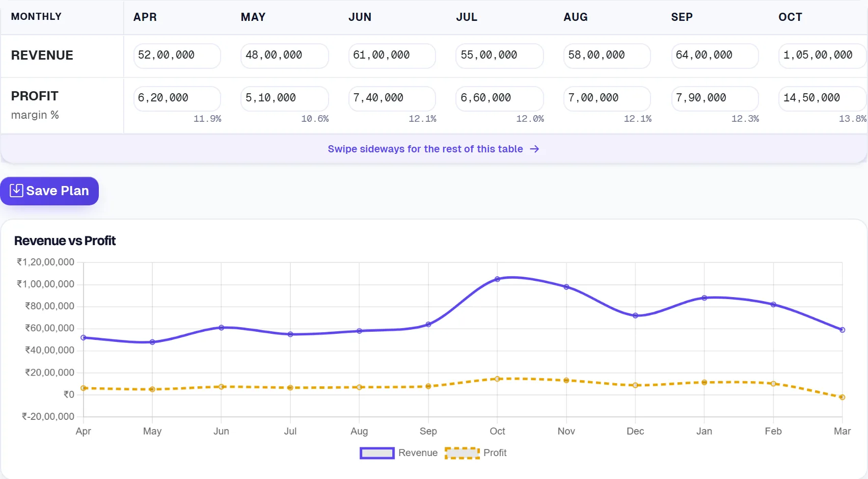Edit the JUL profit field 6,60,000

(499, 98)
